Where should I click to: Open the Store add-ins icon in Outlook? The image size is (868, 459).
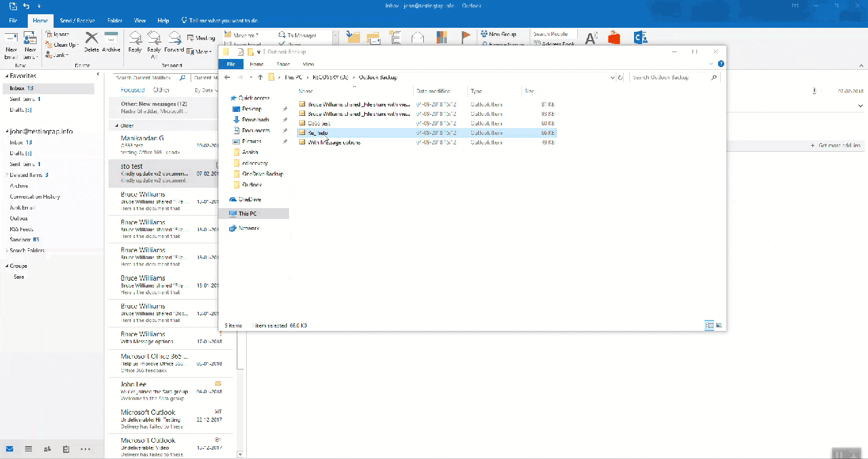click(614, 38)
